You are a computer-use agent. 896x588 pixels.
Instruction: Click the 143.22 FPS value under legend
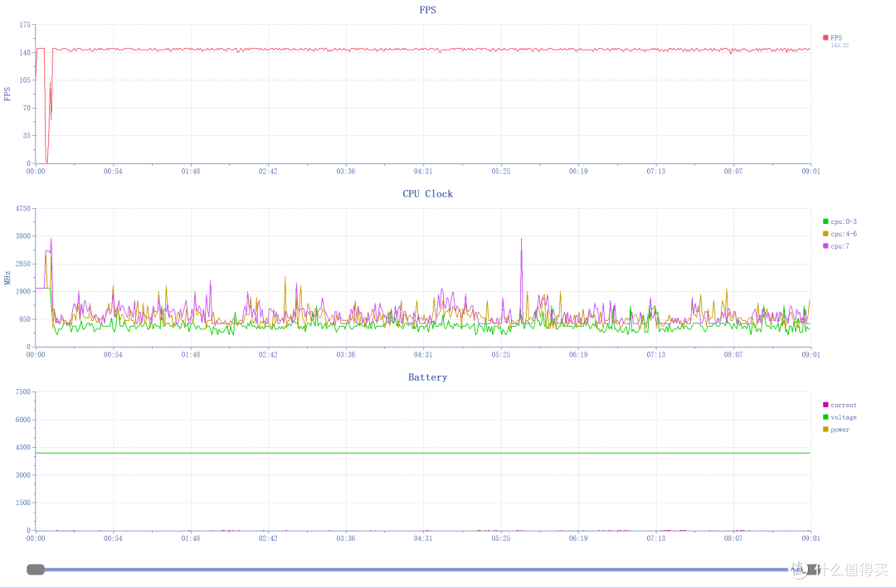840,45
